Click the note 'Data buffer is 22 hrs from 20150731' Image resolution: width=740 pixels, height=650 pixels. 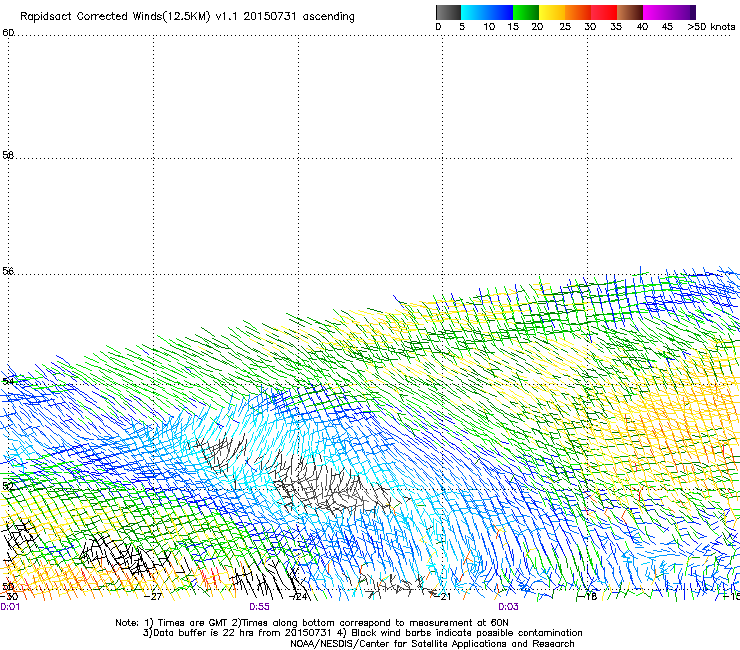click(x=244, y=633)
